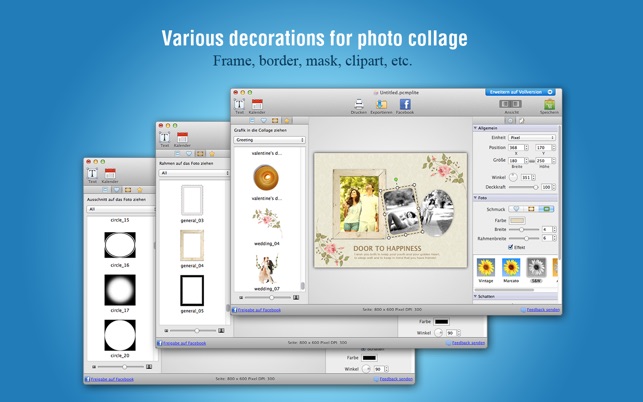The image size is (643, 402).
Task: Click the black Farbe swatch in middle window
Action: click(442, 322)
